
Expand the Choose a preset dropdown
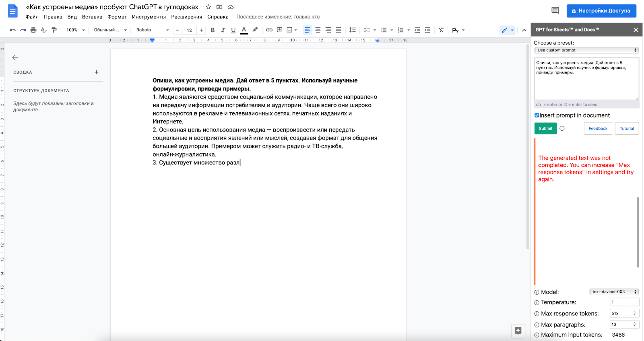pos(587,50)
